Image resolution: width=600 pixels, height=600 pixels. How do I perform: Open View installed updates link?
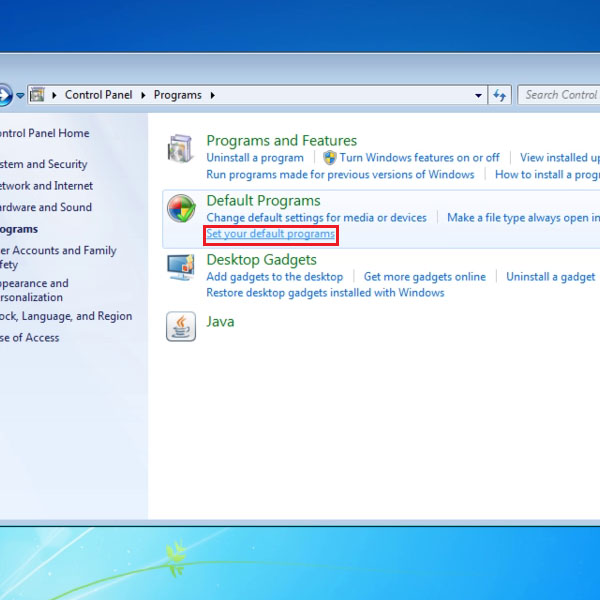coord(560,158)
